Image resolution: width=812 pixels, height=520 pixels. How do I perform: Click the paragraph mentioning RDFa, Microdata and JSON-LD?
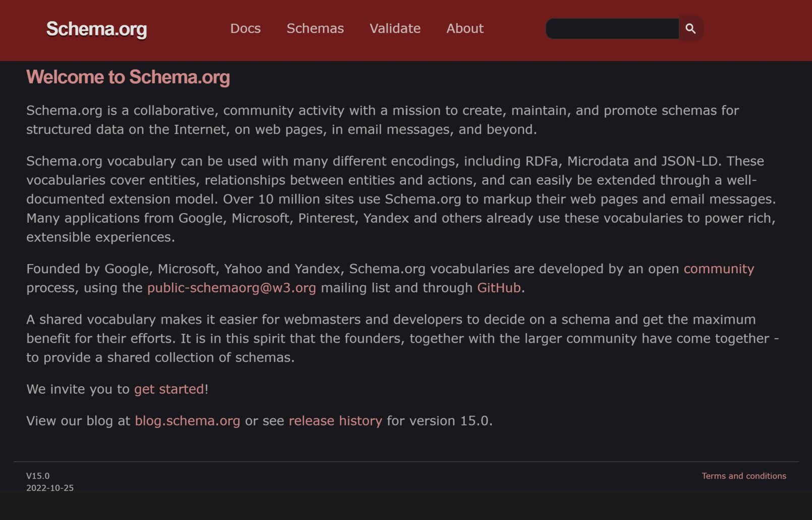402,199
